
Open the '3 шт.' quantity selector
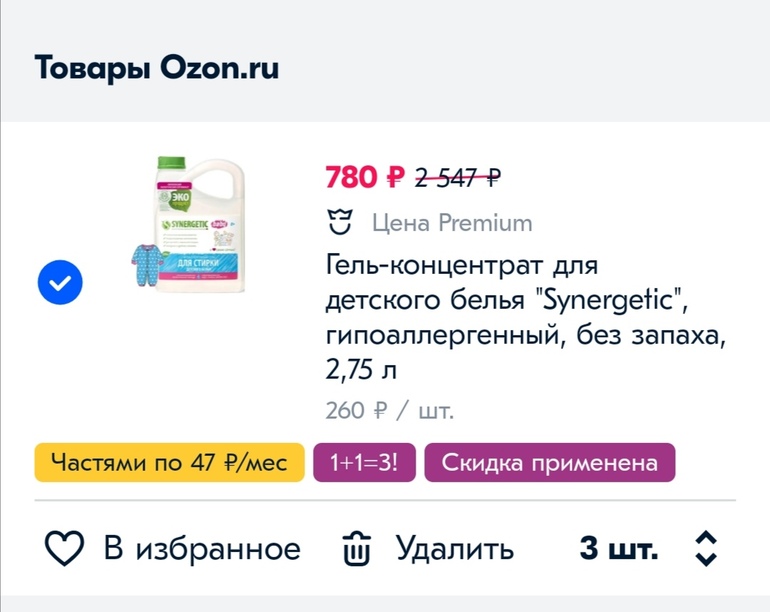tap(619, 549)
